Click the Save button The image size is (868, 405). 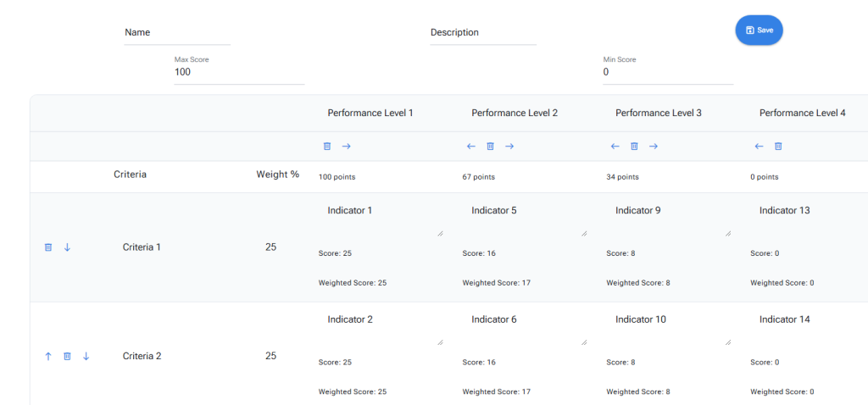pos(759,30)
